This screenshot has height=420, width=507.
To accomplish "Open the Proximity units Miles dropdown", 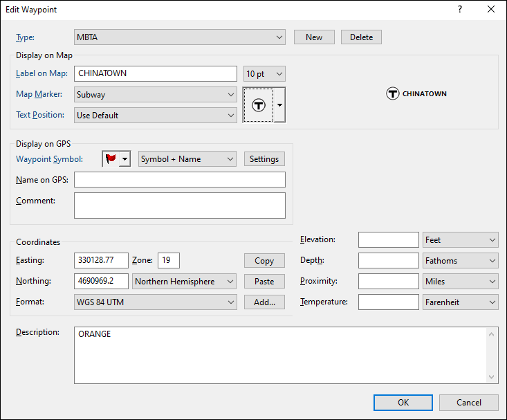I will coord(461,281).
